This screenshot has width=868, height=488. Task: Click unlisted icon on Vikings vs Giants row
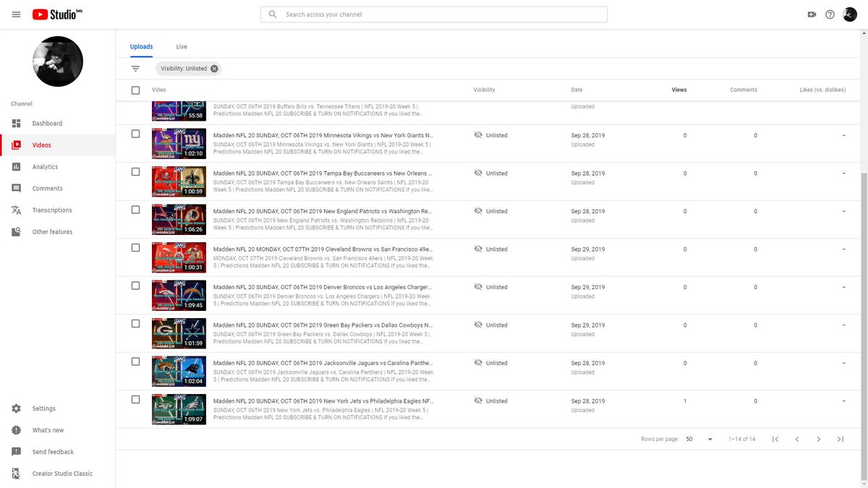click(477, 135)
